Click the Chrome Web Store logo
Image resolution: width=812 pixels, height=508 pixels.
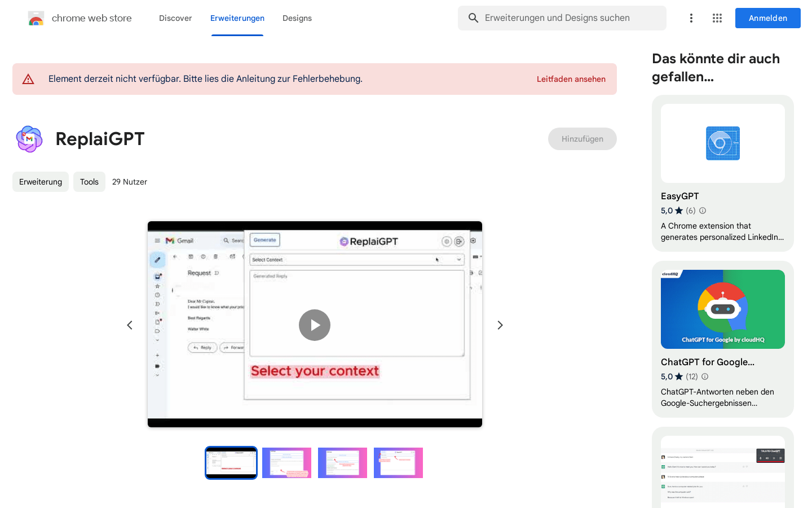point(36,18)
